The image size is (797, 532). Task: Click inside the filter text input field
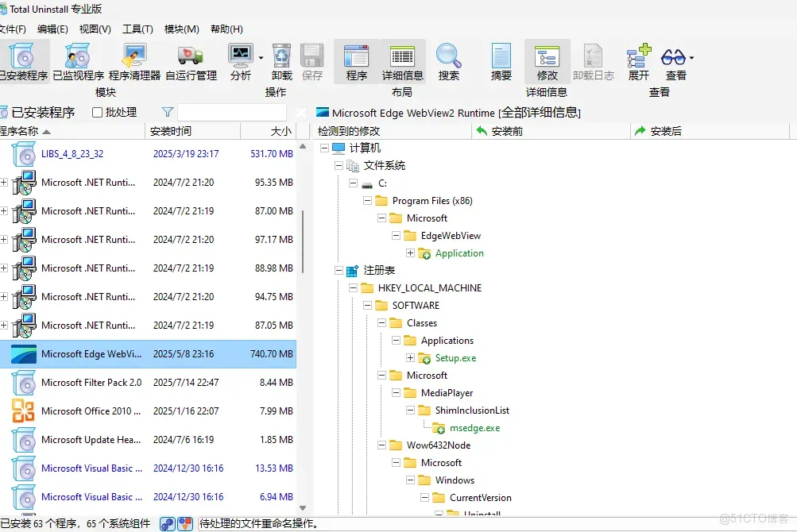coord(232,112)
